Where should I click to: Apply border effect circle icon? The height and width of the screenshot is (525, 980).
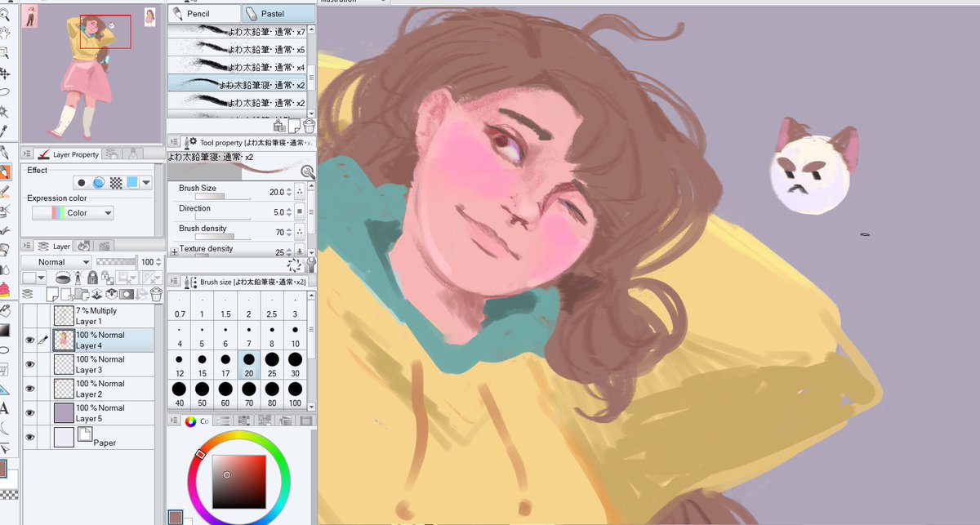tap(82, 183)
